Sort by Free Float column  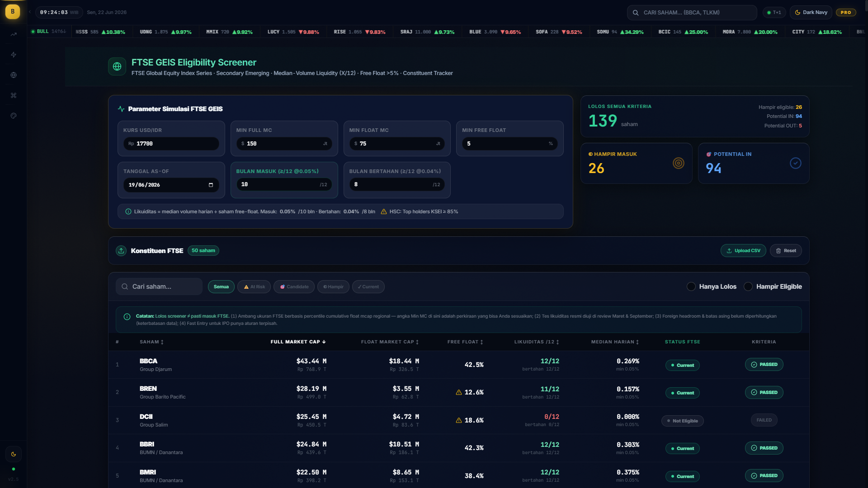465,342
